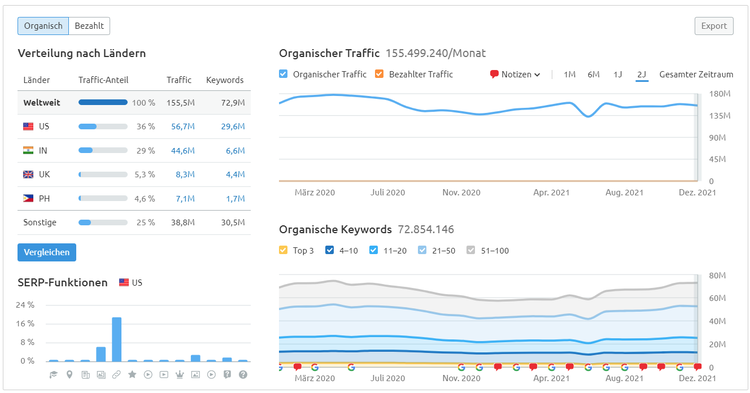Click the US 36 % traffic share bar

click(x=103, y=127)
